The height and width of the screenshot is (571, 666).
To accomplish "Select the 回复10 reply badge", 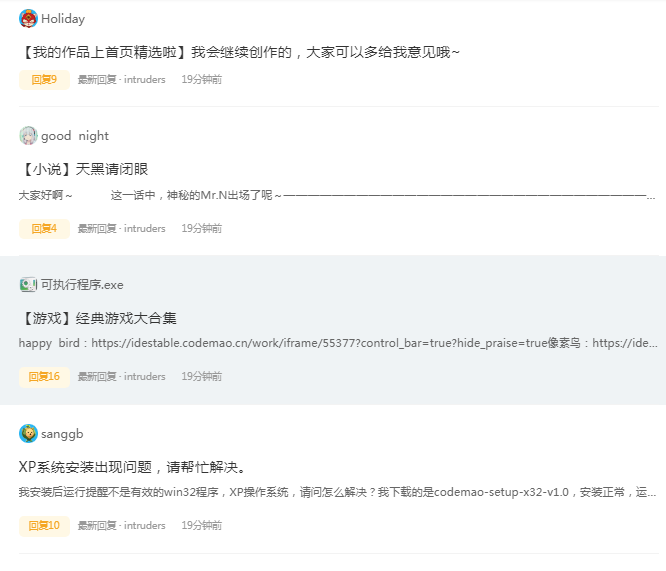I will point(44,526).
